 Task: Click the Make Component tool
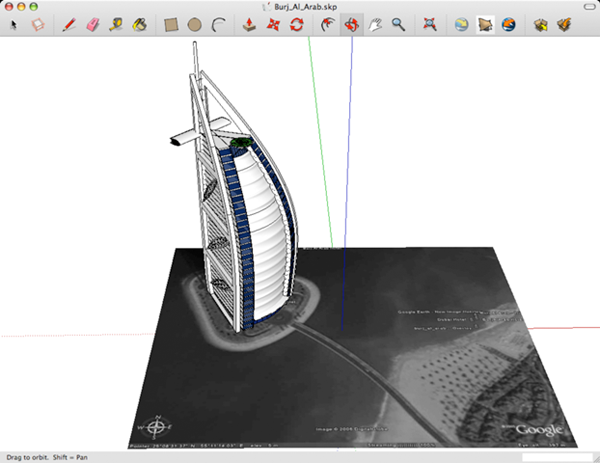point(36,24)
